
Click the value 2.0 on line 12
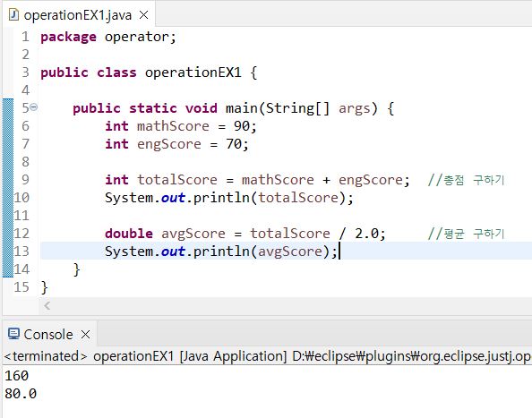367,234
